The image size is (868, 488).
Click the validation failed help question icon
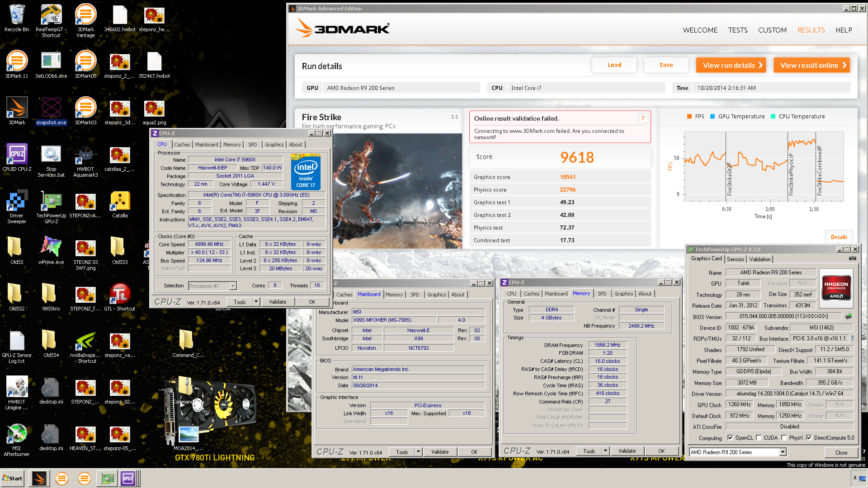[643, 118]
